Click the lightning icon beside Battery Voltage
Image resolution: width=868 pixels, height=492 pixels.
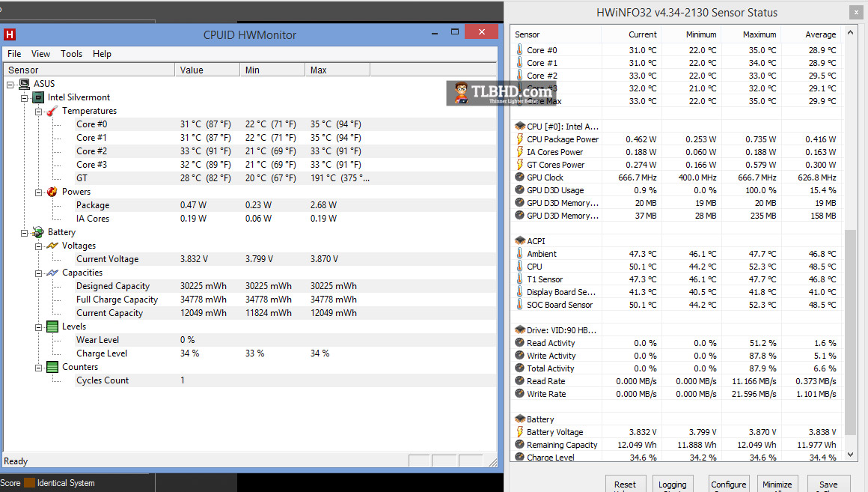click(520, 432)
